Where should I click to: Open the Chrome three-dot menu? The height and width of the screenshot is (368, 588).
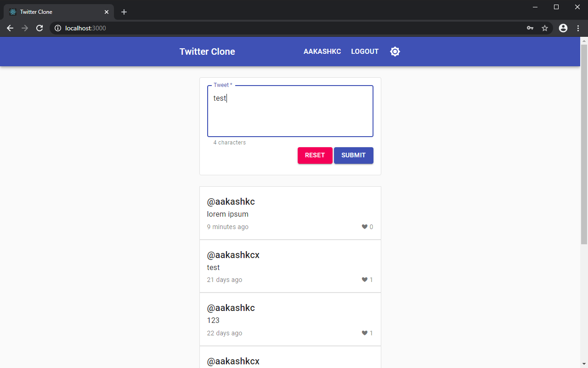pyautogui.click(x=578, y=28)
